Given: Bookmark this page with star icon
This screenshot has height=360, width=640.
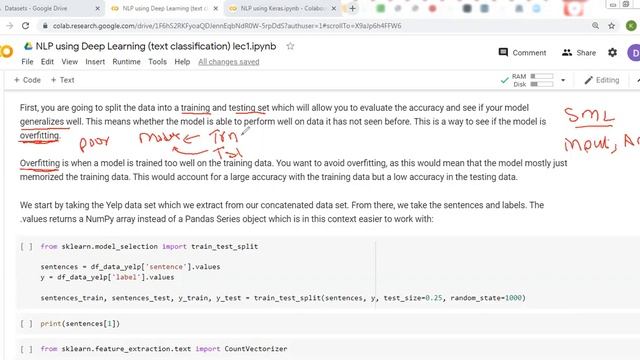Looking at the screenshot, I should [x=611, y=26].
